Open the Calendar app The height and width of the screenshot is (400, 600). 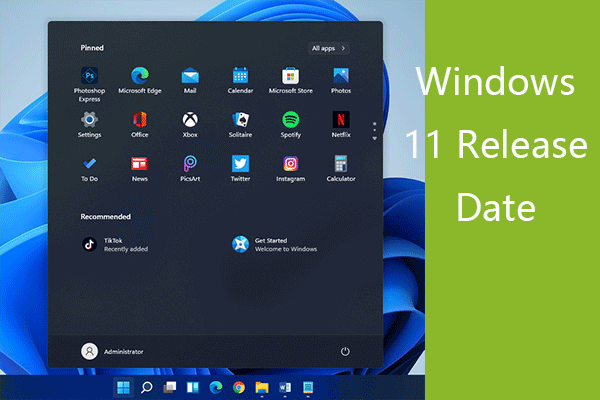click(x=240, y=80)
